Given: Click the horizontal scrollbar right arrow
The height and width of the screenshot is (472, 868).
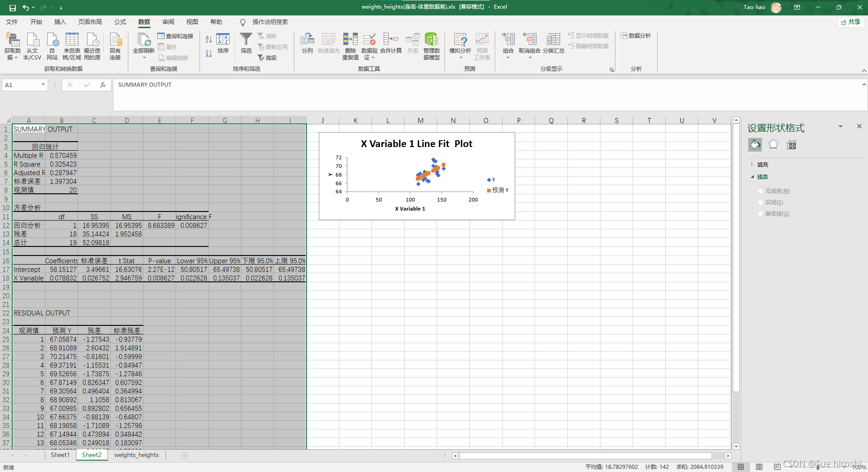Looking at the screenshot, I should (728, 456).
